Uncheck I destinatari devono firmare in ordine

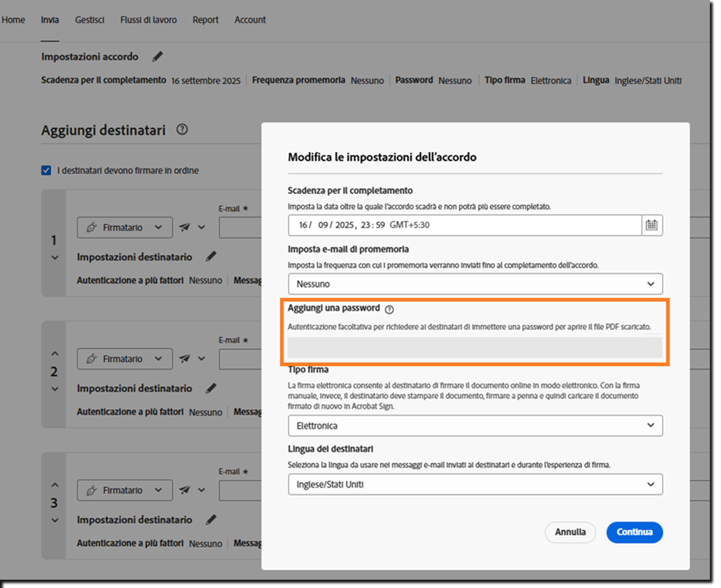point(46,170)
